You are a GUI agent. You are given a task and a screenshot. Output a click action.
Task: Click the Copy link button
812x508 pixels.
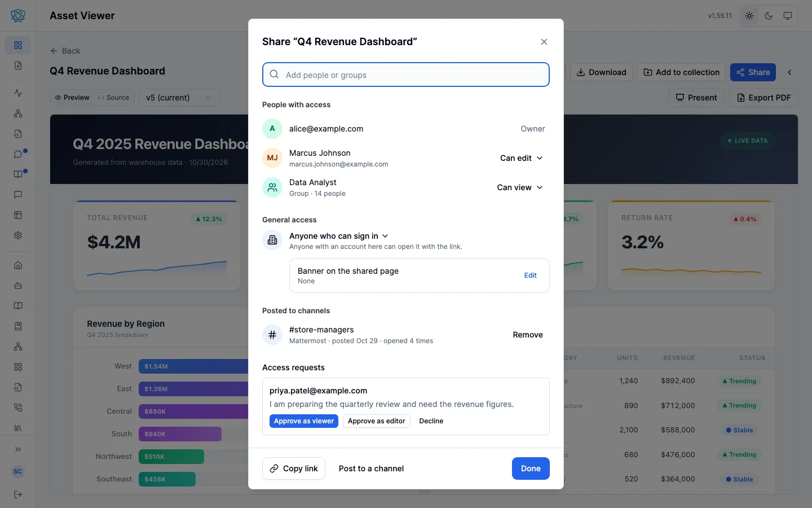click(294, 468)
